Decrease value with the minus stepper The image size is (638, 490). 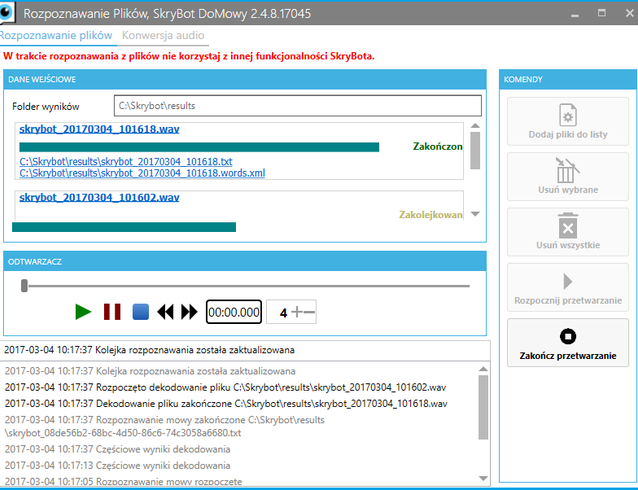[x=309, y=312]
